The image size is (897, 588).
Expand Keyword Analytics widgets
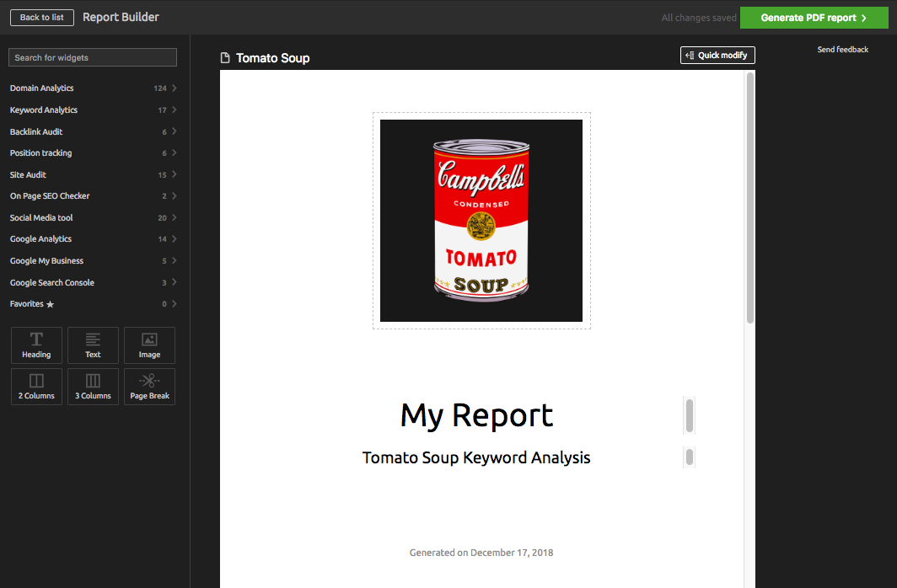(93, 110)
